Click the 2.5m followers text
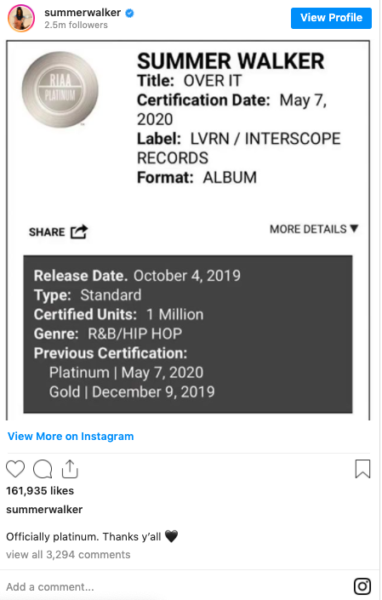382x600 pixels. [x=76, y=25]
